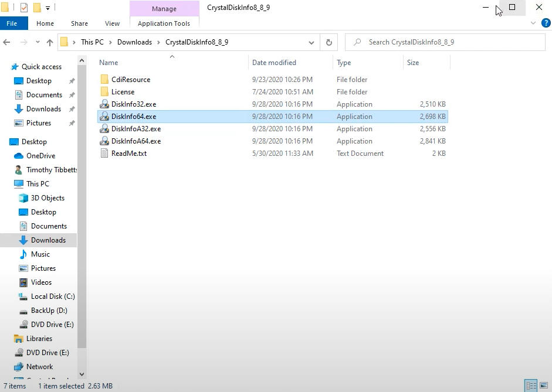Click the CdiResource folder icon
552x392 pixels.
(104, 80)
